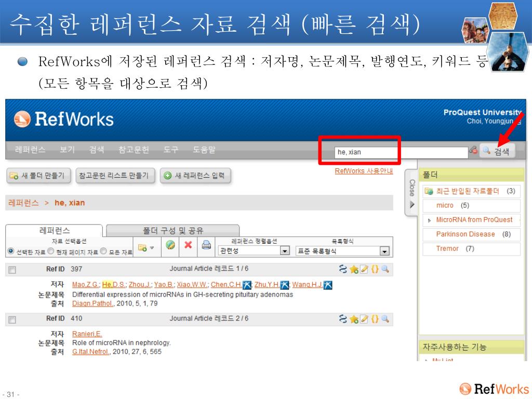The height and width of the screenshot is (399, 532).
Task: Open the Tremor folder
Action: coord(447,249)
